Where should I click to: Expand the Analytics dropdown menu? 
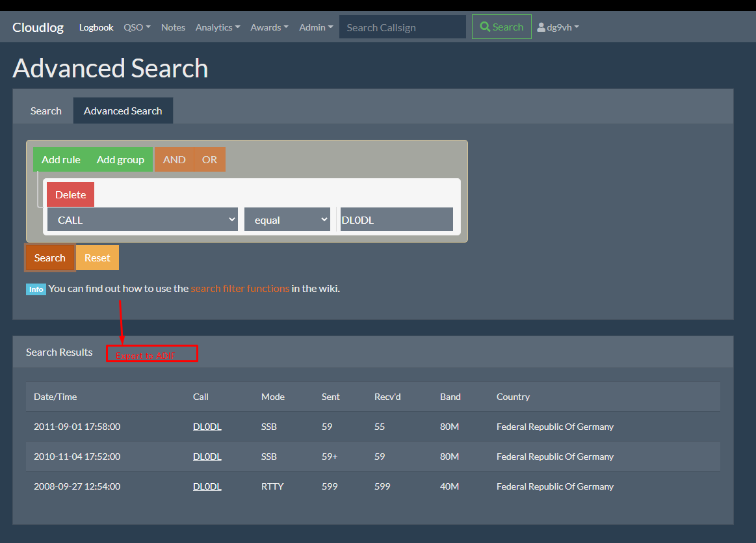[x=218, y=27]
